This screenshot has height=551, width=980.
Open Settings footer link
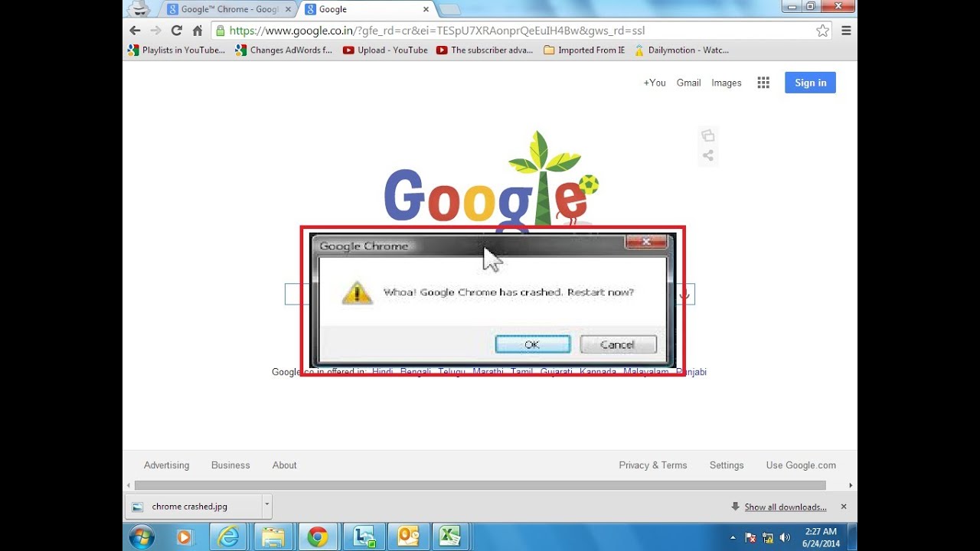[x=727, y=465]
